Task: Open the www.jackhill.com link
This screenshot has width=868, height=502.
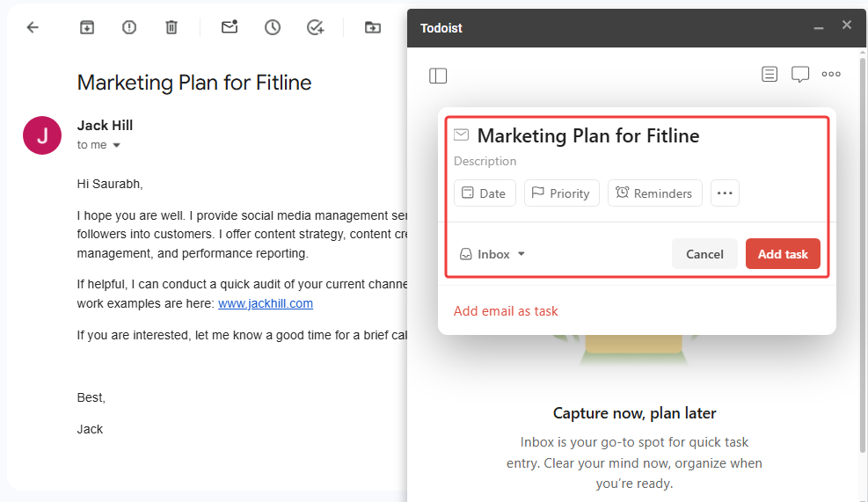Action: (x=266, y=303)
